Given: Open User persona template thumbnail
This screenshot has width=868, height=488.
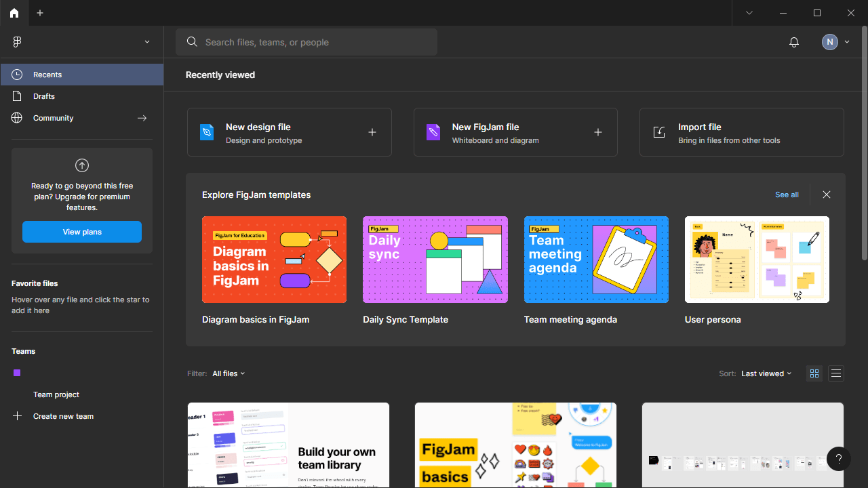Looking at the screenshot, I should [757, 260].
